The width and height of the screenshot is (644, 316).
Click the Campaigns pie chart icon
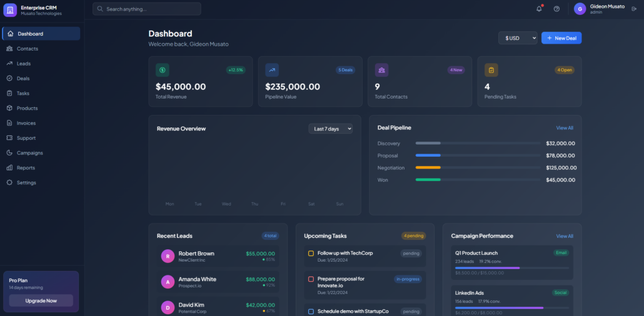[x=9, y=152]
